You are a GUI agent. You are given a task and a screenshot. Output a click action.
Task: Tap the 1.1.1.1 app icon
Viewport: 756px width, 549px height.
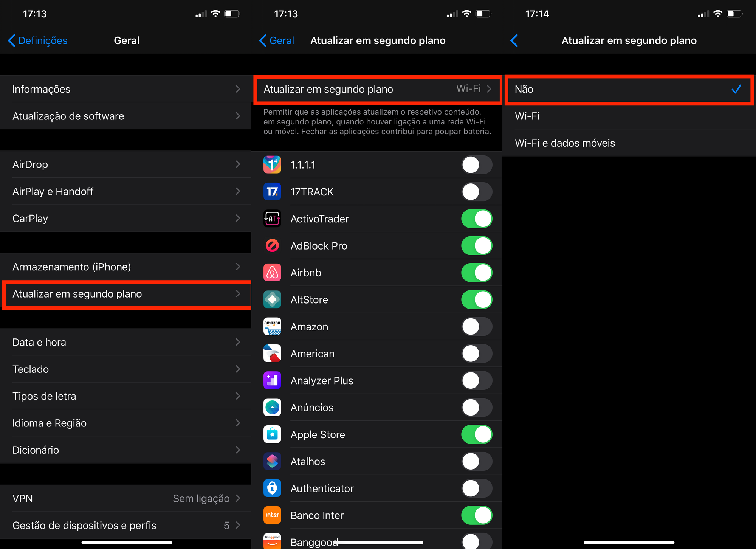click(272, 165)
